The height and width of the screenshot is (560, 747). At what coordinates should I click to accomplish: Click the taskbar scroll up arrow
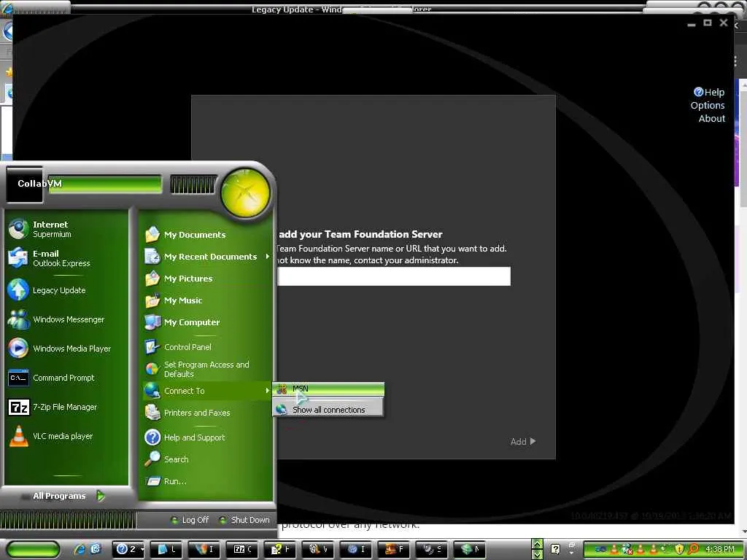coord(537,544)
